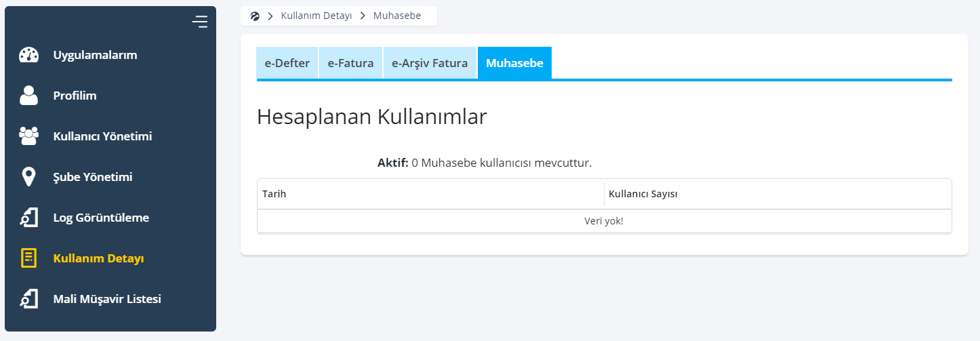This screenshot has width=980, height=341.
Task: Click the Mali Müşavir Listesi icon
Action: pos(28,299)
